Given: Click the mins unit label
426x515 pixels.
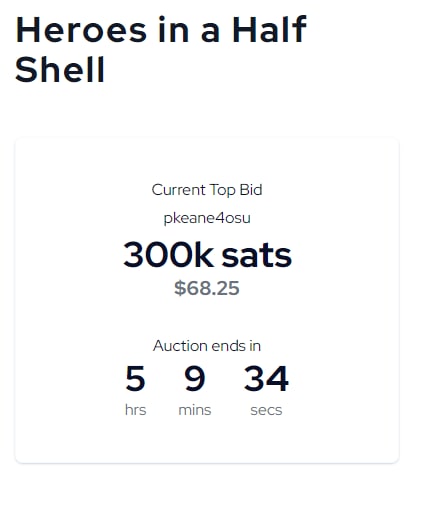Looking at the screenshot, I should click(195, 410).
